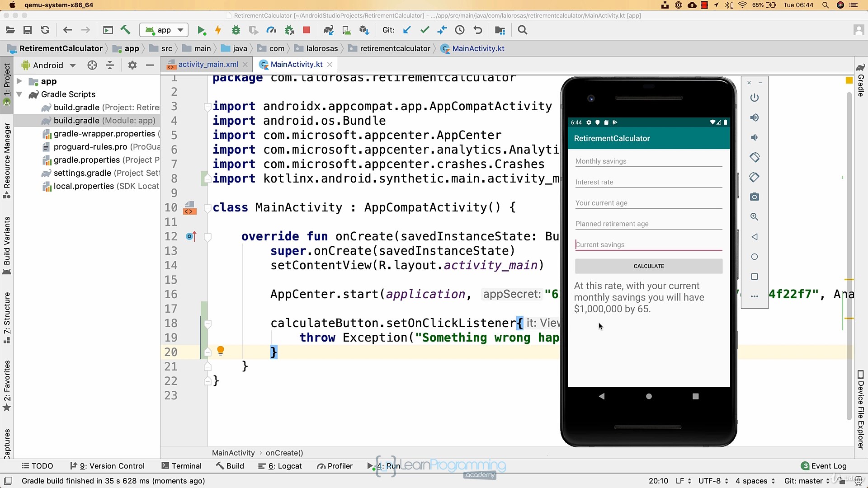
Task: Lower emulator volume icon
Action: pyautogui.click(x=754, y=137)
